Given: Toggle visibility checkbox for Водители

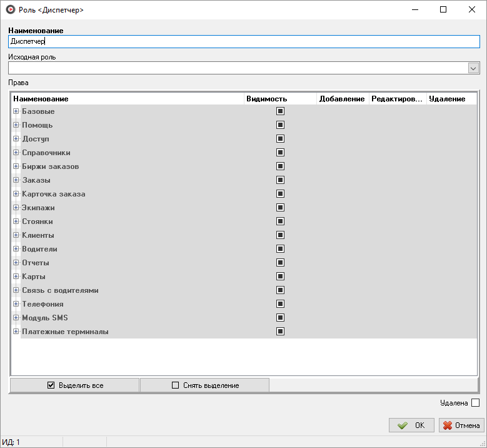Looking at the screenshot, I should coord(280,249).
